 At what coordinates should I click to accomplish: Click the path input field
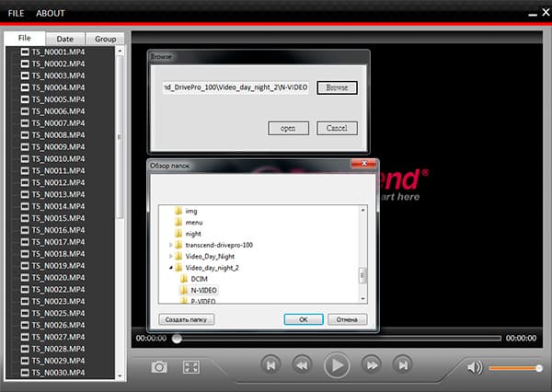(236, 87)
